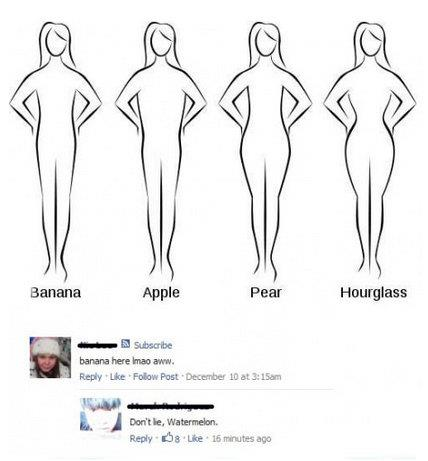Reply to the 'banana here lmao' comment
Viewport: 428px width, 461px height.
click(90, 377)
